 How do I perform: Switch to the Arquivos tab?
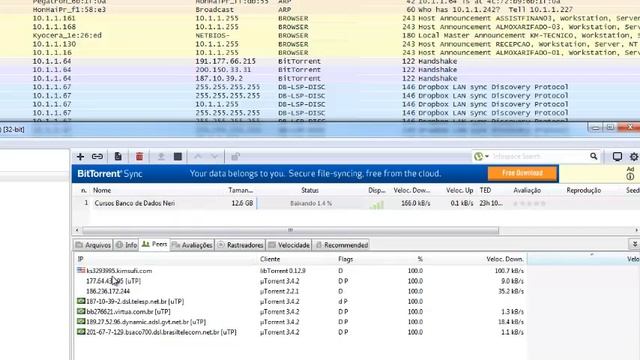click(x=93, y=245)
